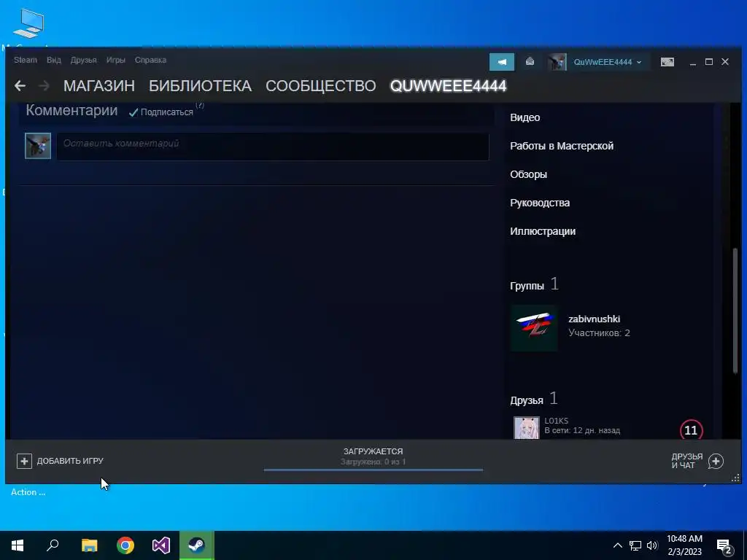Open the Steam menu
Screen dimensions: 747x560
pos(26,60)
